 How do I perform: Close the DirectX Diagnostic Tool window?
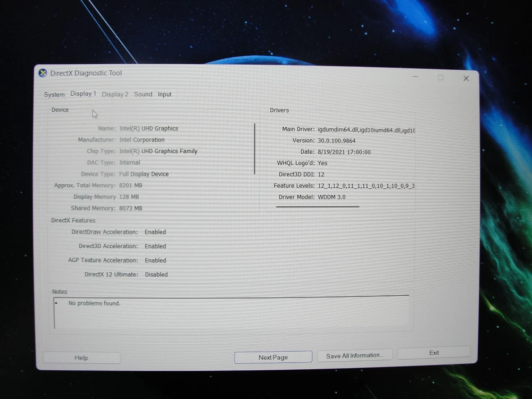point(466,78)
